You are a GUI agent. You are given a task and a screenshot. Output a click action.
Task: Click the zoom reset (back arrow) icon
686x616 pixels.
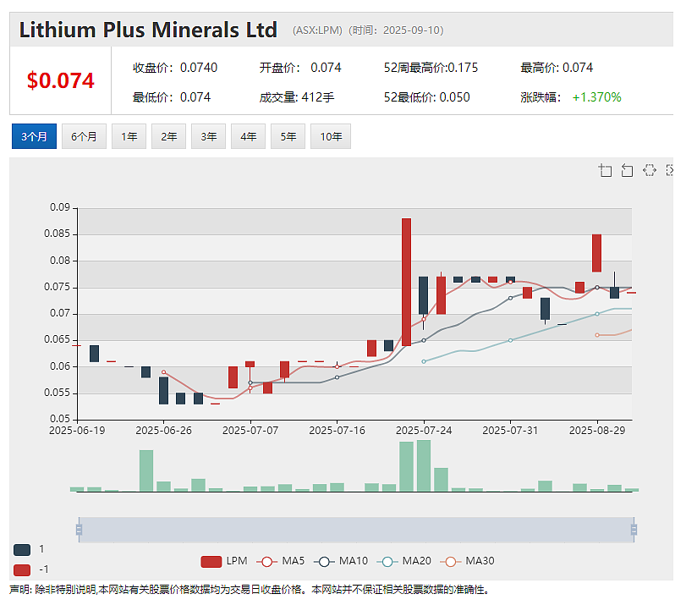coord(627,170)
